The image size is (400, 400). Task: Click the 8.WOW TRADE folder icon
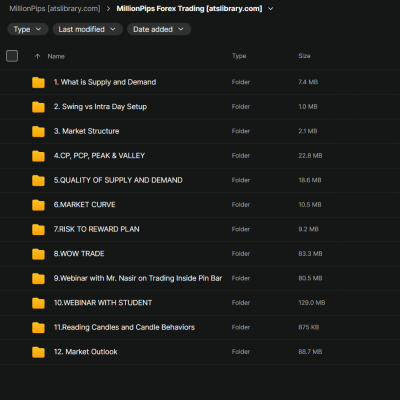[x=38, y=254]
